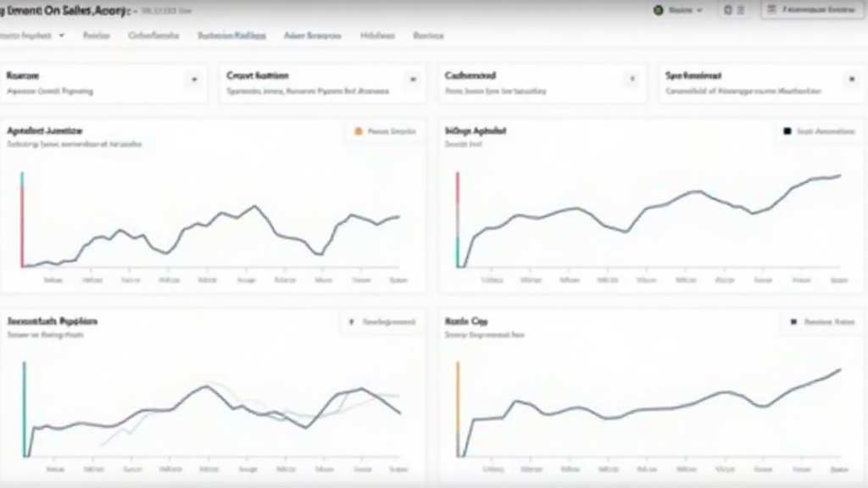The width and height of the screenshot is (868, 488).
Task: Open the second summary card's dropdown arrow
Action: 413,80
